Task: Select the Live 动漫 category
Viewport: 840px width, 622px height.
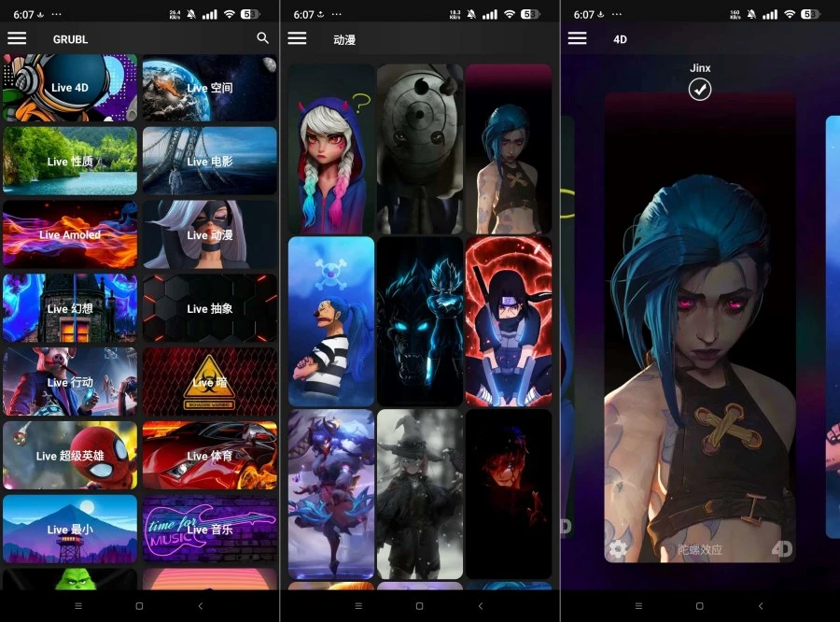Action: click(210, 234)
